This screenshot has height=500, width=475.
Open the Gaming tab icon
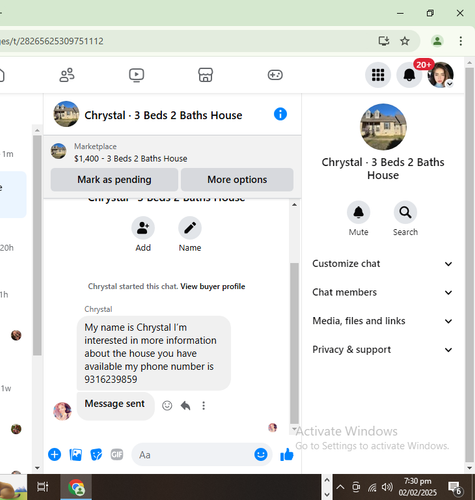[275, 75]
